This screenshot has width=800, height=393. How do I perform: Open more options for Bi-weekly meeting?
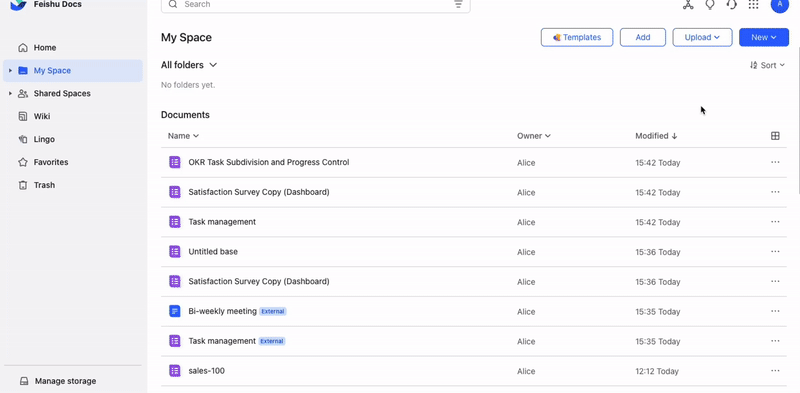pos(775,311)
